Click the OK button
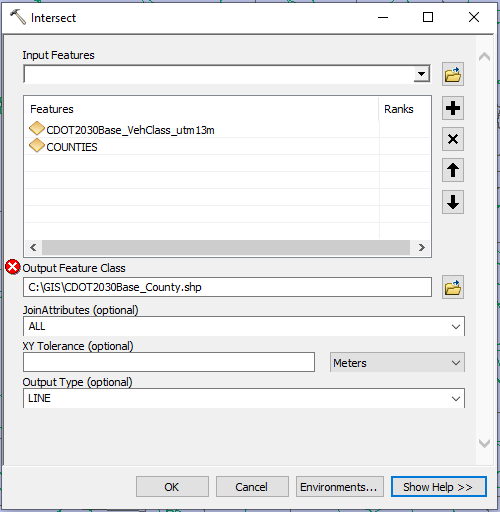Screen dimensions: 500x512 [x=172, y=487]
